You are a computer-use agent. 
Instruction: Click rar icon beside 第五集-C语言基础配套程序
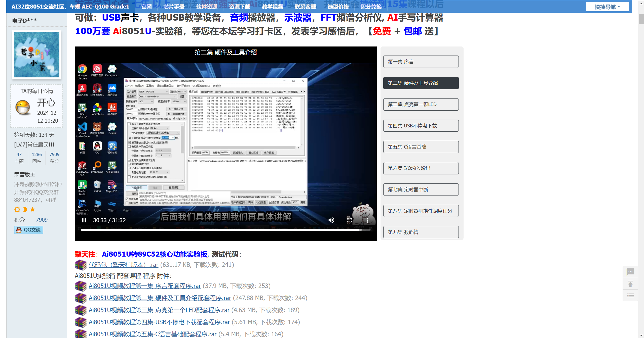click(x=81, y=334)
